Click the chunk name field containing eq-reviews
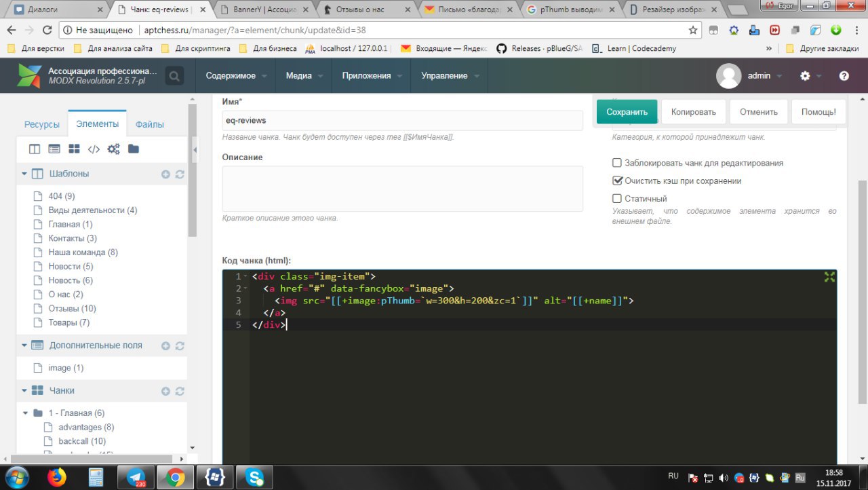 [403, 120]
